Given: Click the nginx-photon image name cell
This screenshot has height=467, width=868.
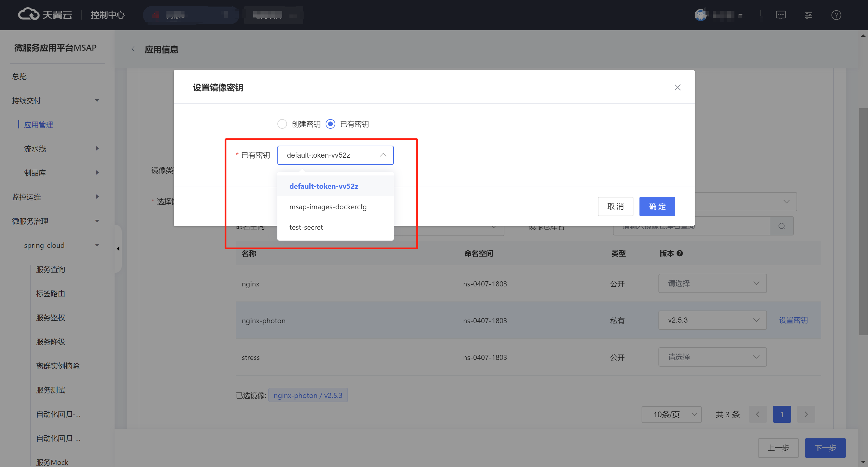Looking at the screenshot, I should pyautogui.click(x=263, y=320).
